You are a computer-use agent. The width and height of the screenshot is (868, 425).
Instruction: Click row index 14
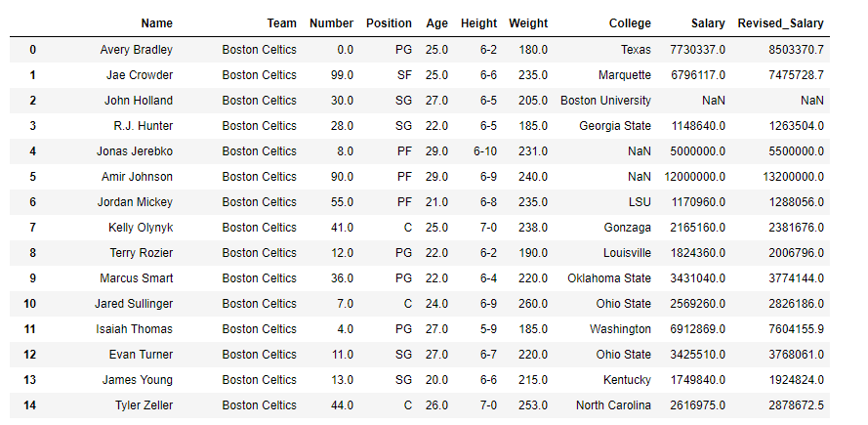(30, 405)
